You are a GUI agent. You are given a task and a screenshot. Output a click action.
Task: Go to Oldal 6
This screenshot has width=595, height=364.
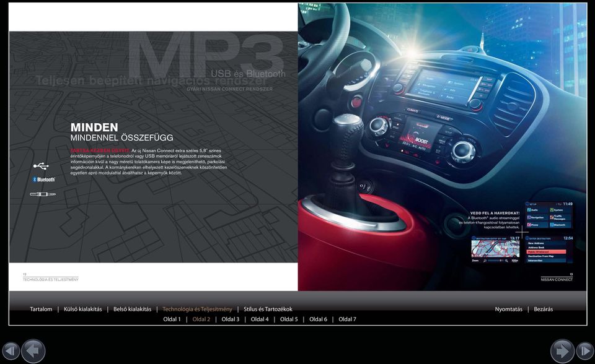pos(318,319)
